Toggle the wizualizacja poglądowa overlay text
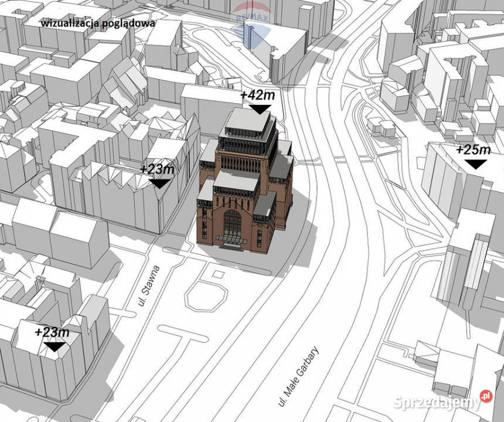504x422 pixels. pos(97,25)
